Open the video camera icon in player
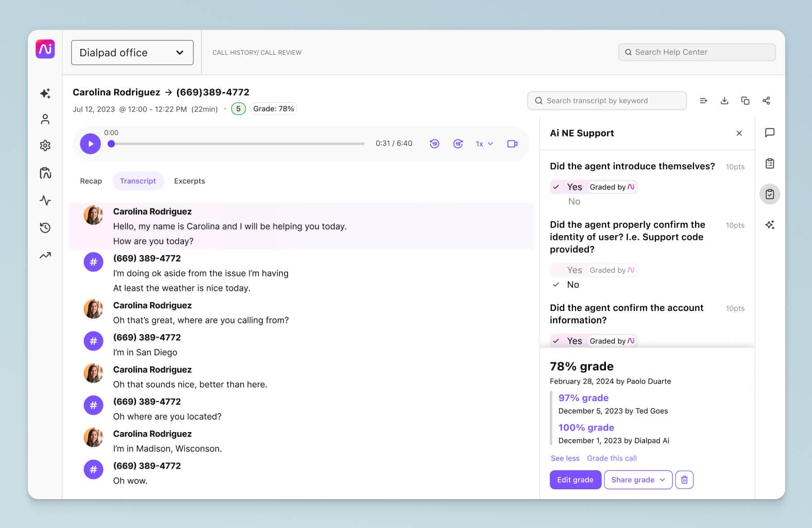 click(x=512, y=144)
